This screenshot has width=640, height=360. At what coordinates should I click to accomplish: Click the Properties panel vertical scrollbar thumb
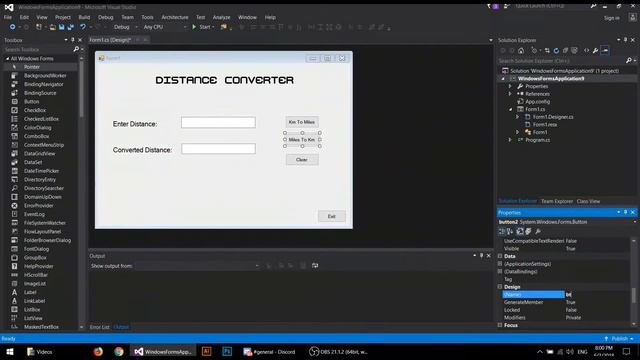(633, 296)
